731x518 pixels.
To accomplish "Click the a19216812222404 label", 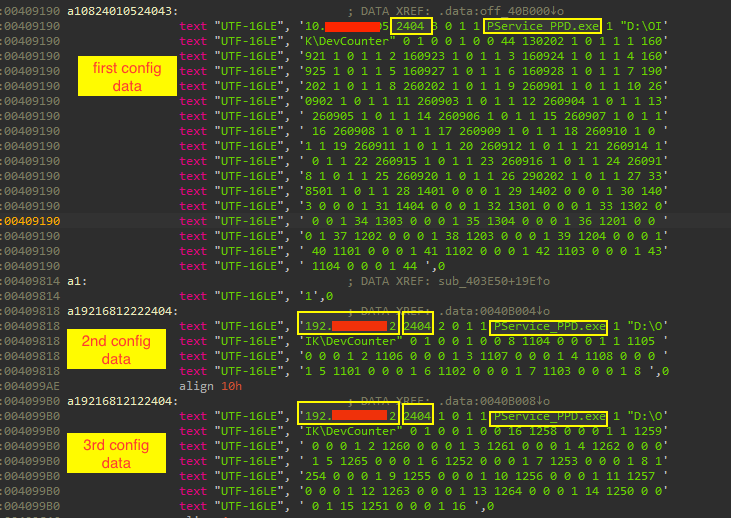I will pos(123,312).
